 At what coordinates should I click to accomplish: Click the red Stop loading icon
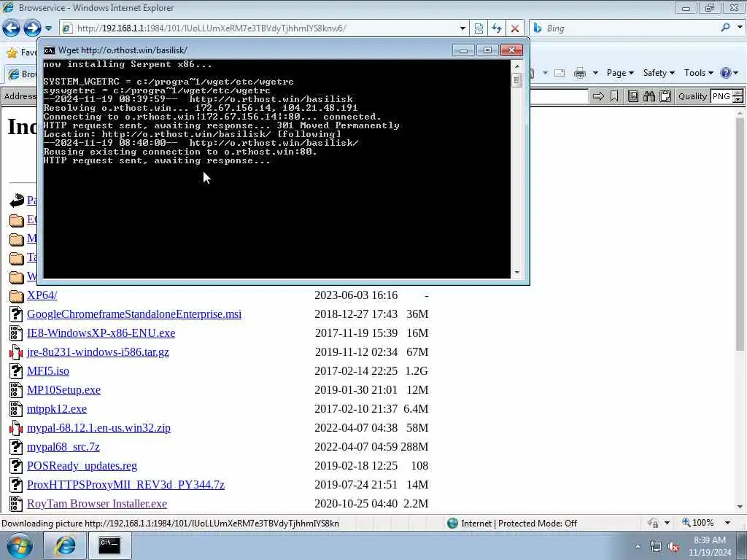(x=515, y=28)
